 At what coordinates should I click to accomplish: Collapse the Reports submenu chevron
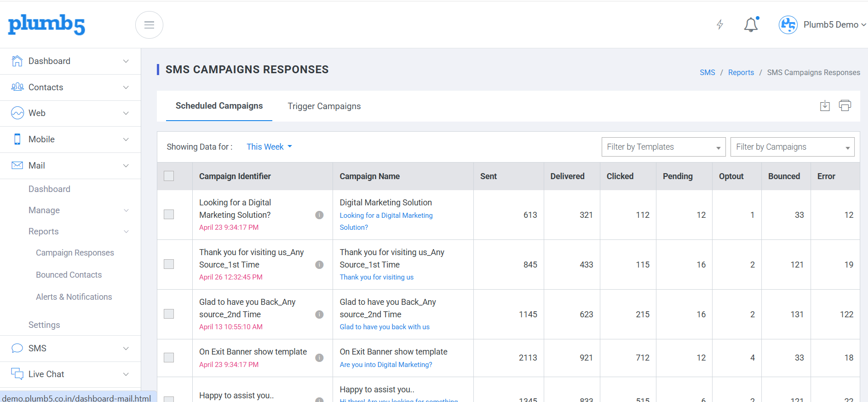tap(126, 232)
